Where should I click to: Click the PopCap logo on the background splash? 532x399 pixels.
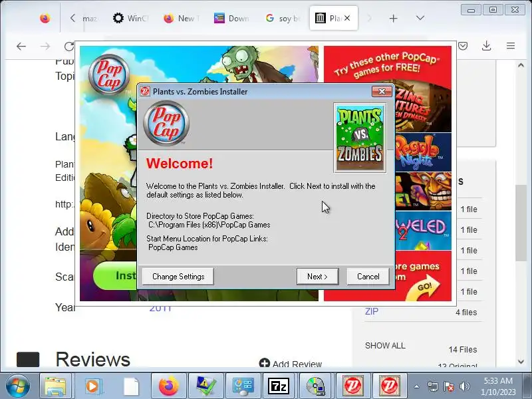point(109,74)
